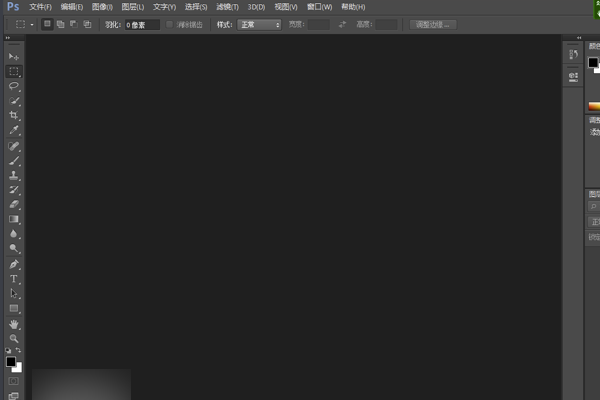Image resolution: width=600 pixels, height=400 pixels.
Task: Click the Color panel foreground swatch
Action: [593, 62]
